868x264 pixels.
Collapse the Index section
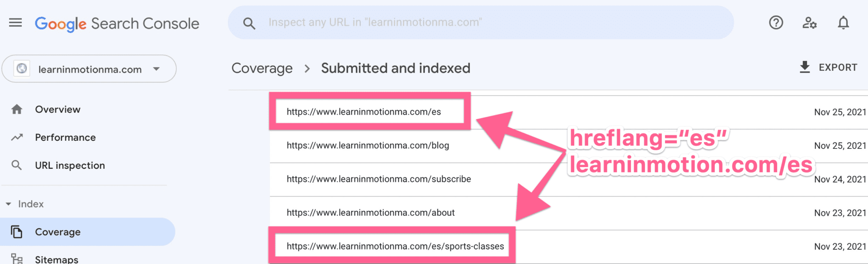pyautogui.click(x=8, y=204)
